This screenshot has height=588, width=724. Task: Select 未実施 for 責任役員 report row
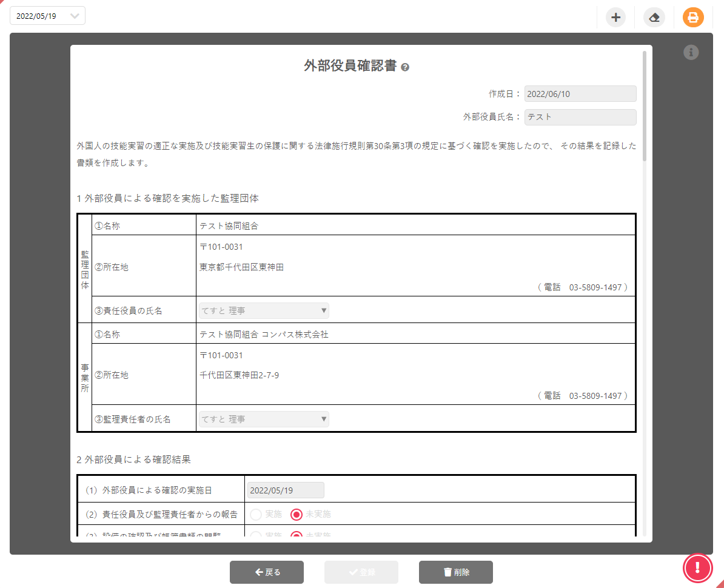pyautogui.click(x=297, y=514)
